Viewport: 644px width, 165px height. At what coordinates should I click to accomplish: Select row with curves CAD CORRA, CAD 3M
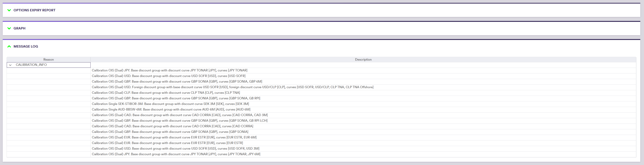pos(180,115)
